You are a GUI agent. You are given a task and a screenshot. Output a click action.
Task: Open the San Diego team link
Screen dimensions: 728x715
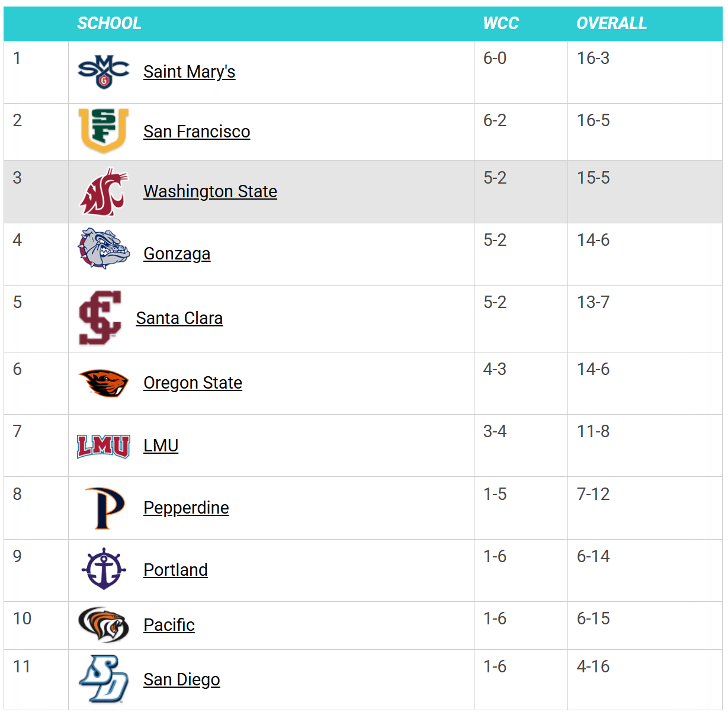(x=182, y=679)
